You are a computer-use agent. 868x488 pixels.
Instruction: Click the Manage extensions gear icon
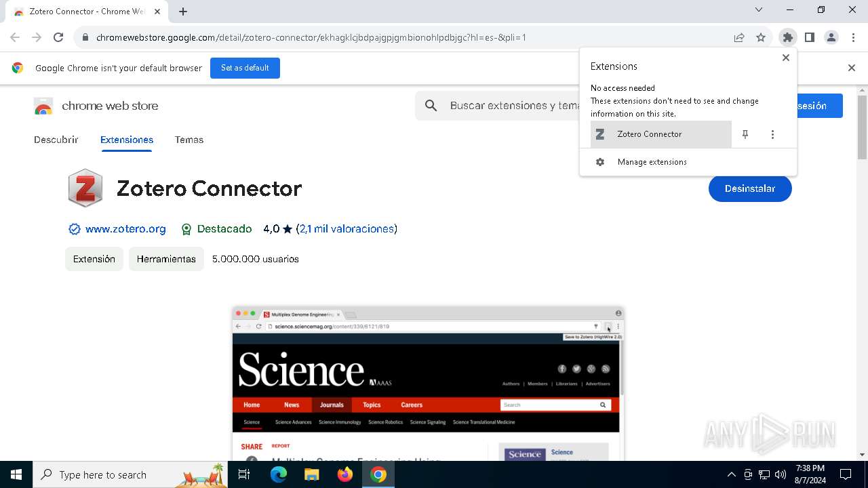pos(600,162)
